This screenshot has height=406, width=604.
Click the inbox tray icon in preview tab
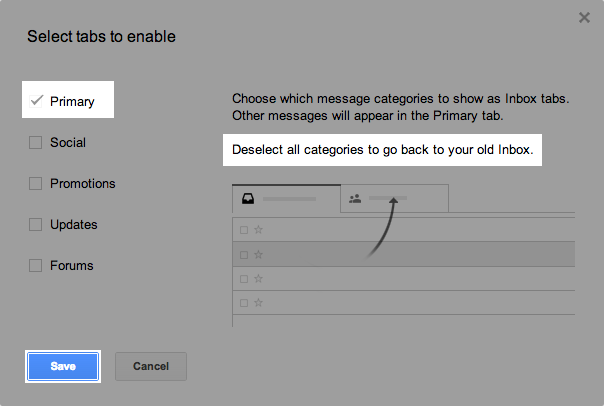coord(248,198)
